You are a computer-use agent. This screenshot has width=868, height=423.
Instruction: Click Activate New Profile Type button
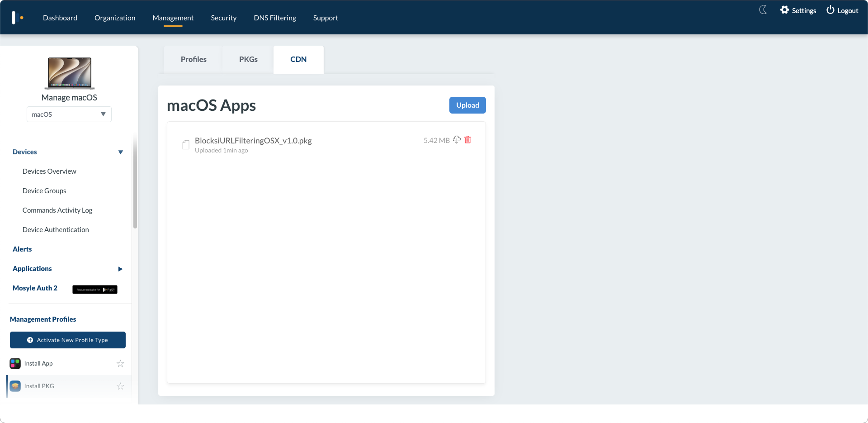[68, 340]
